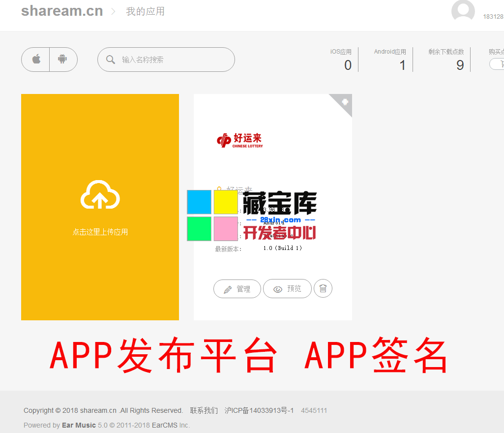Click 点击这里上传应用 text
Viewport: 504px width, 433px height.
coord(100,232)
